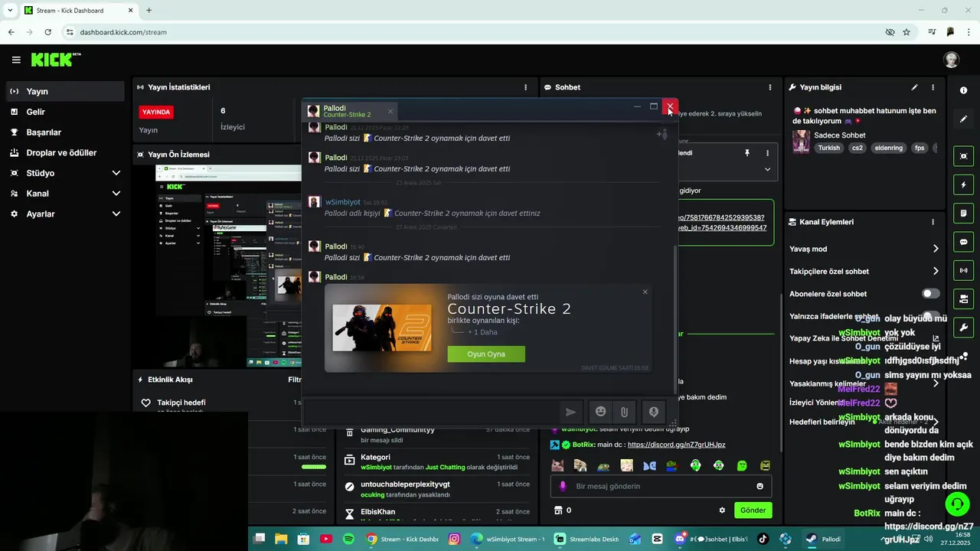Click the screen capture icon in right rail
980x551 pixels.
[963, 156]
